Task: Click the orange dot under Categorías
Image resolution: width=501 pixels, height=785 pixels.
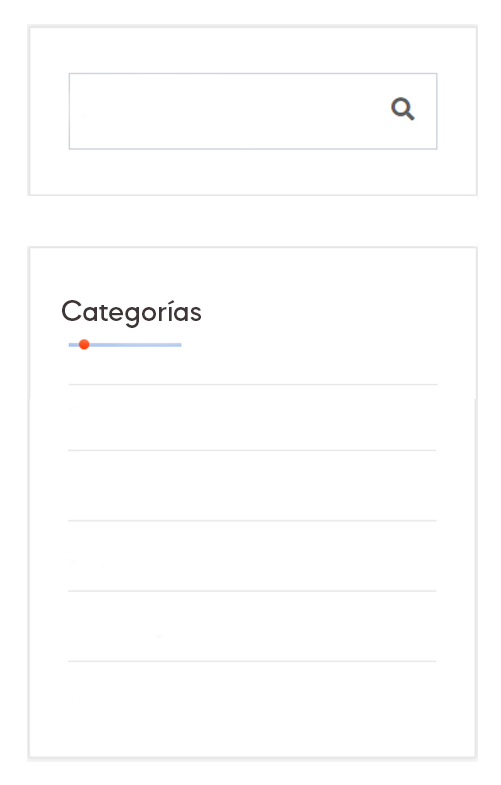Action: (84, 344)
